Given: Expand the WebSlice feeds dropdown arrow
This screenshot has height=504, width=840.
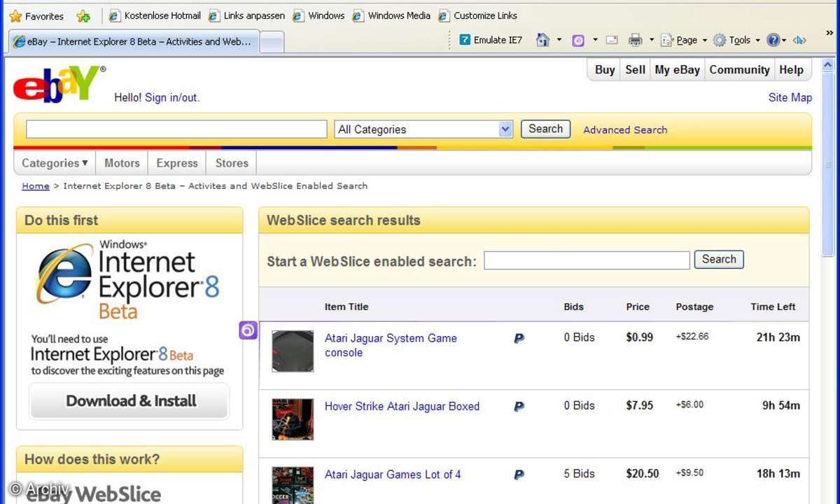Looking at the screenshot, I should [x=595, y=40].
